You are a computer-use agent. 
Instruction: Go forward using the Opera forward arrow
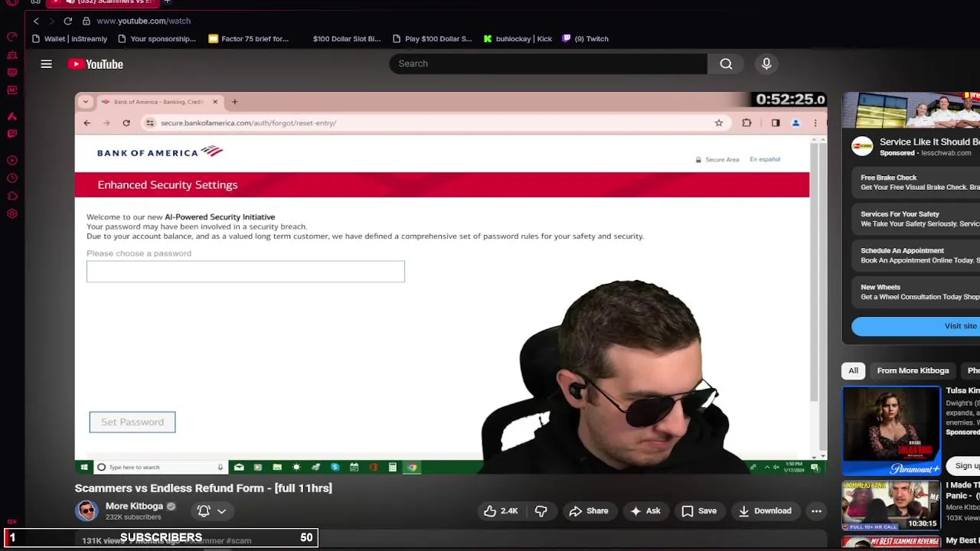[51, 21]
